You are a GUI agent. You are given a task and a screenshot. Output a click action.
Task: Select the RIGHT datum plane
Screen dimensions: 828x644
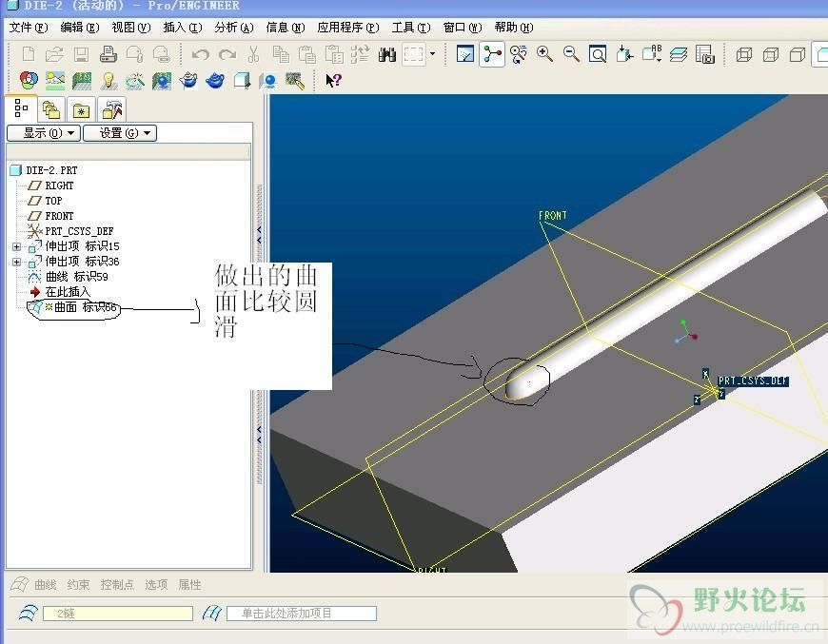coord(59,185)
